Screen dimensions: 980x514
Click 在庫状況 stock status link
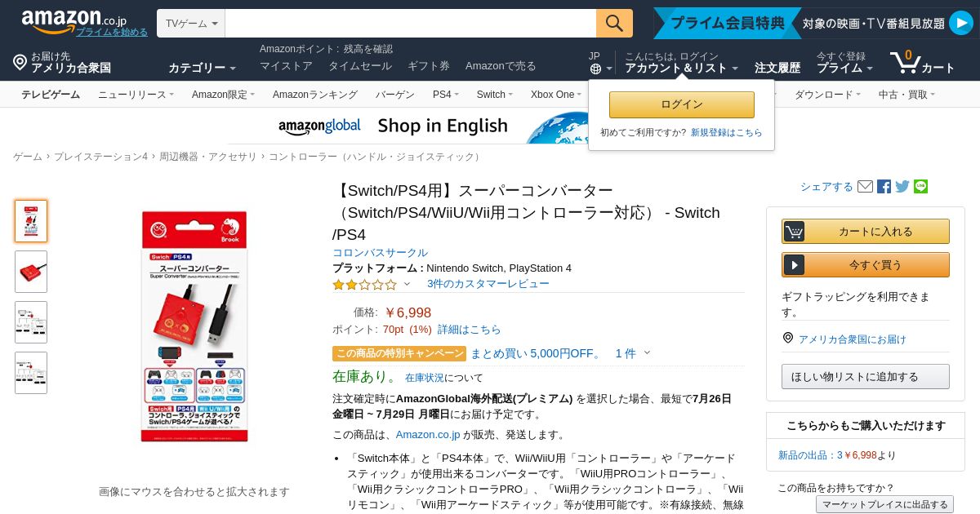[425, 378]
